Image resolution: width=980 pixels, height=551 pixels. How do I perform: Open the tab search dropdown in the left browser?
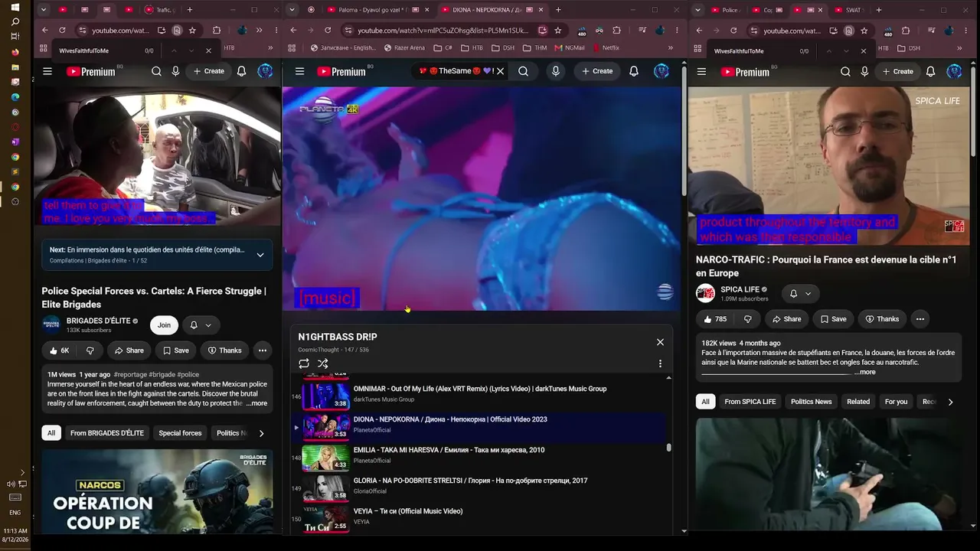44,10
